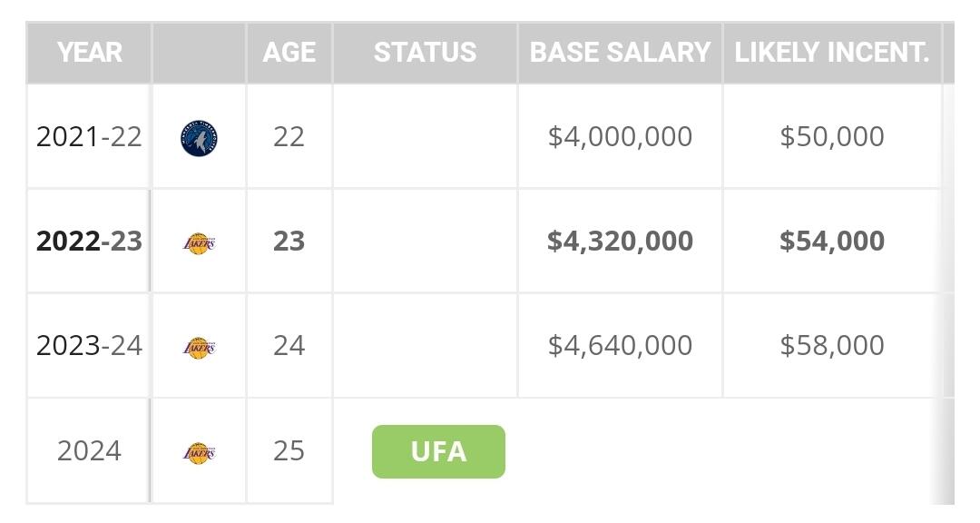Select the AGE column header
This screenshot has width=980, height=523.
coord(289,53)
